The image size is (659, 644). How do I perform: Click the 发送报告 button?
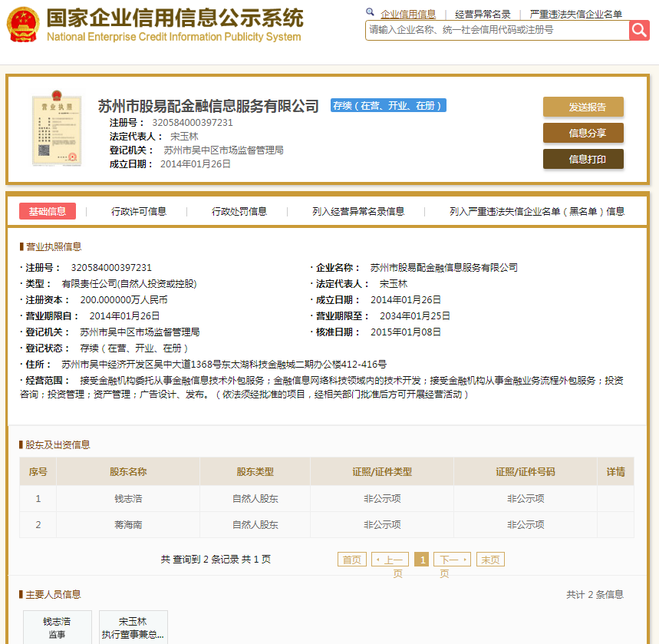[583, 107]
